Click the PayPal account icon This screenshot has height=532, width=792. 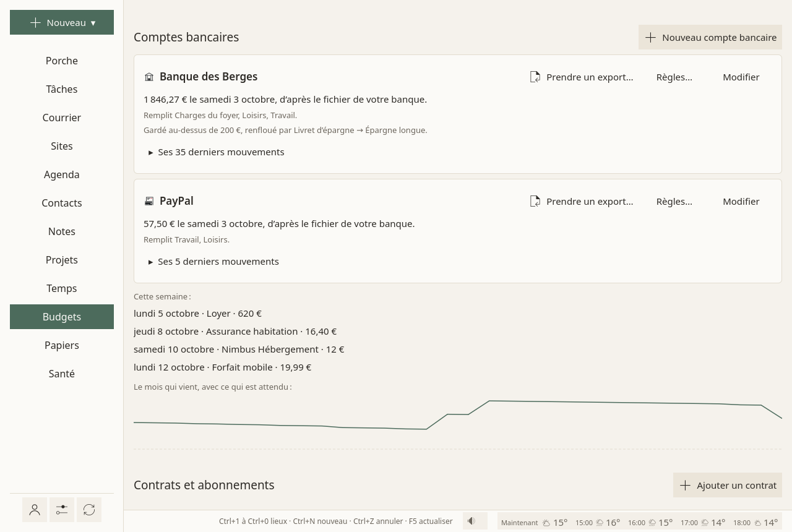(x=149, y=202)
